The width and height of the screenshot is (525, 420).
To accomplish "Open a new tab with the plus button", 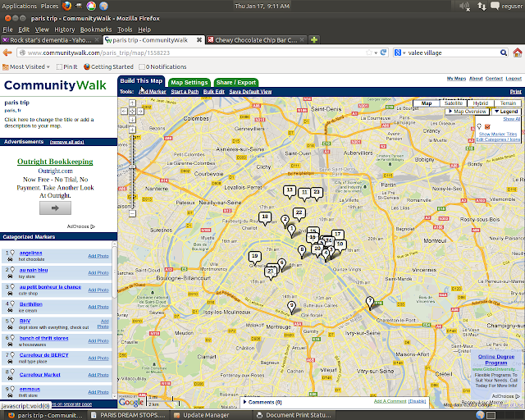I will coord(314,40).
